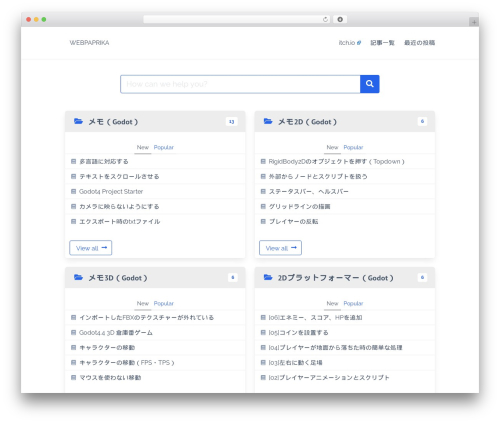Screen dimensions: 500x423
Task: Open article キャラクターの移動 without FPS・TPS
Action: 107,347
